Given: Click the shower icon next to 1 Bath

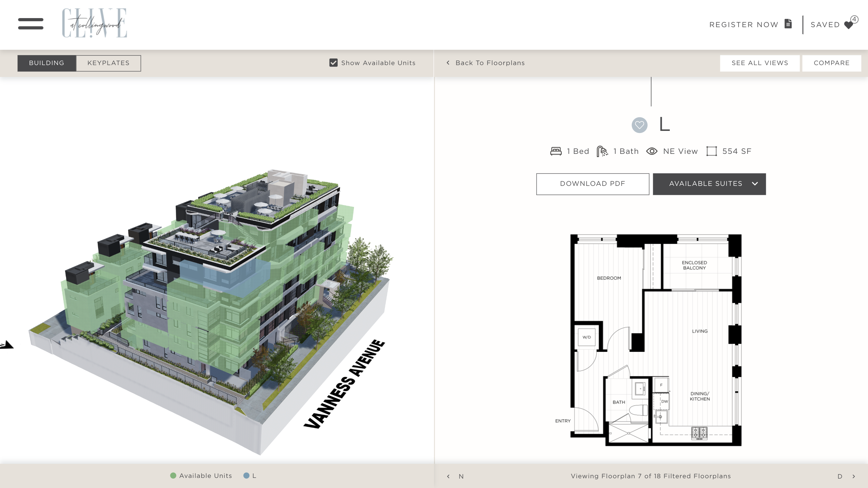Looking at the screenshot, I should point(602,151).
